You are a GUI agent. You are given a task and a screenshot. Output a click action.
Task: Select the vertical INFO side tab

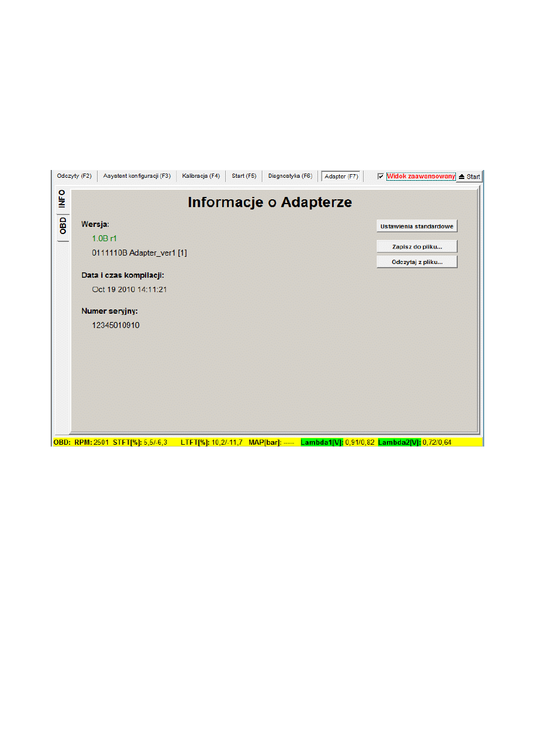pos(62,199)
